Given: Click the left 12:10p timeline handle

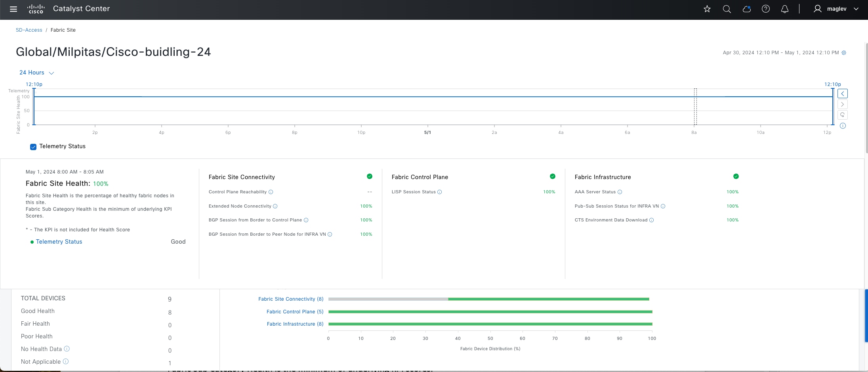Looking at the screenshot, I should [34, 107].
